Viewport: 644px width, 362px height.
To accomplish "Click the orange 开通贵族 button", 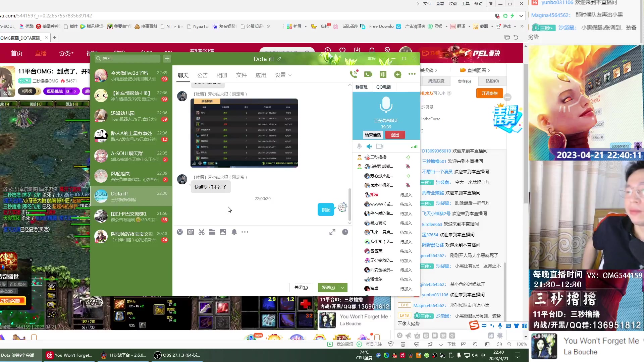I will (490, 93).
